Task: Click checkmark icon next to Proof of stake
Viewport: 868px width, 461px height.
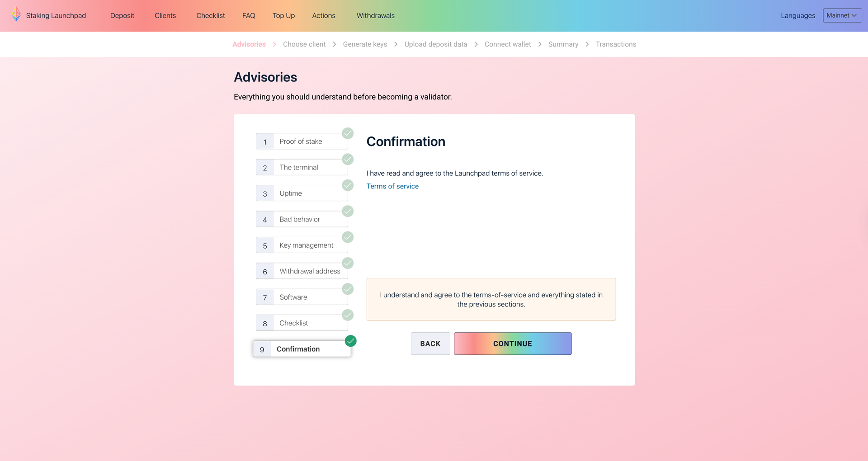Action: click(348, 133)
